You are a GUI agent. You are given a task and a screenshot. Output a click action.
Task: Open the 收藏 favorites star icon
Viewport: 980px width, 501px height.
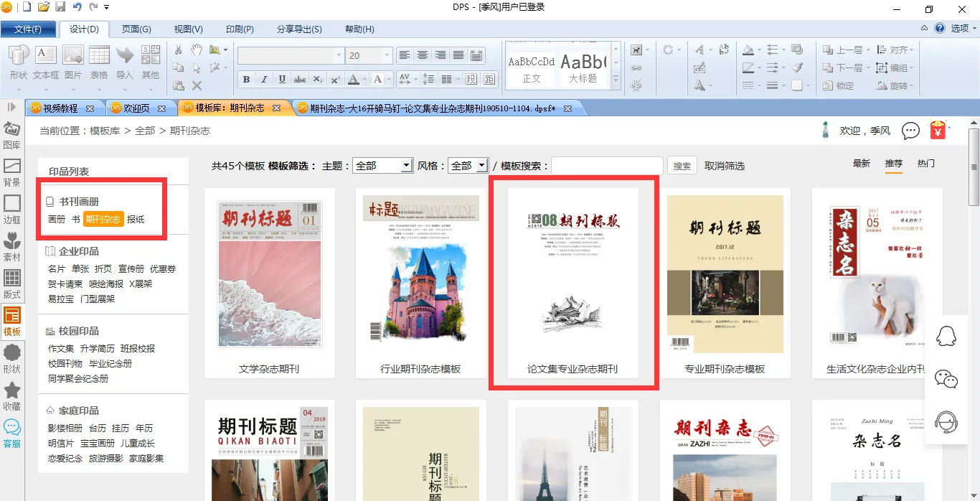tap(12, 396)
